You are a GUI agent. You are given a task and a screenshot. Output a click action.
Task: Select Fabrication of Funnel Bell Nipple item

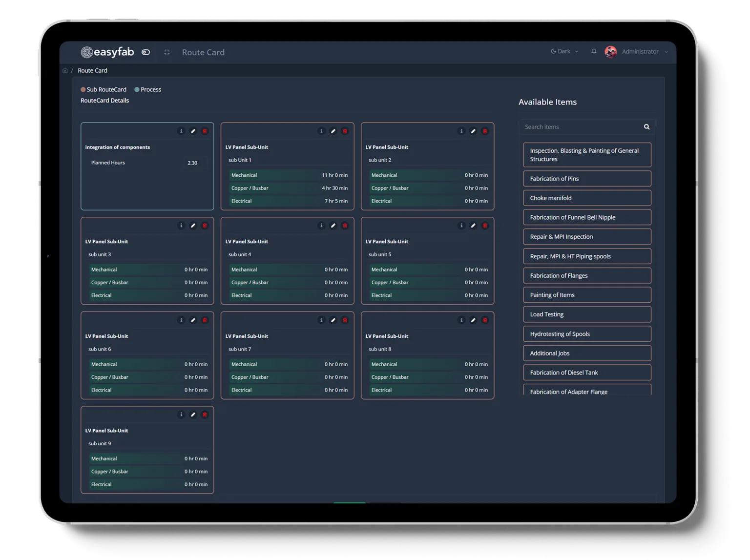tap(587, 217)
